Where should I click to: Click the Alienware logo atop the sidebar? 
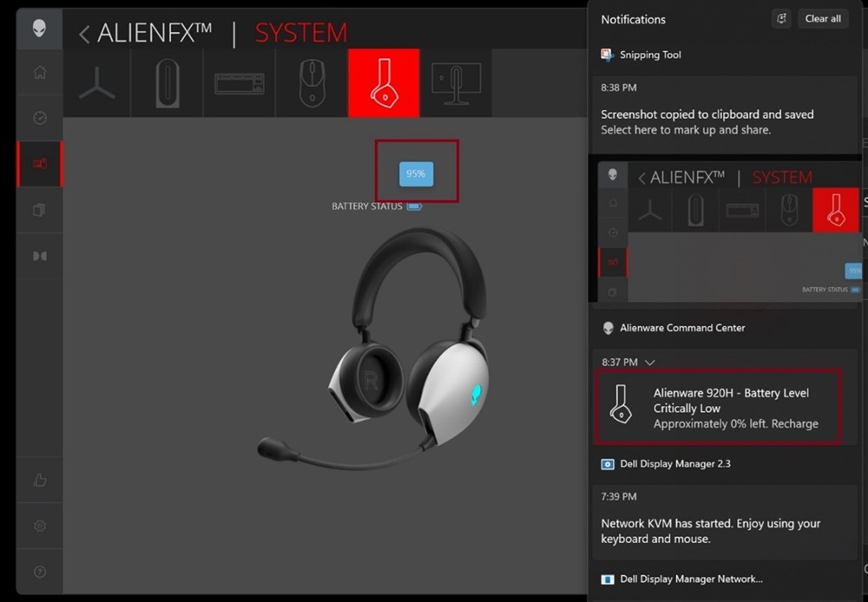click(39, 28)
